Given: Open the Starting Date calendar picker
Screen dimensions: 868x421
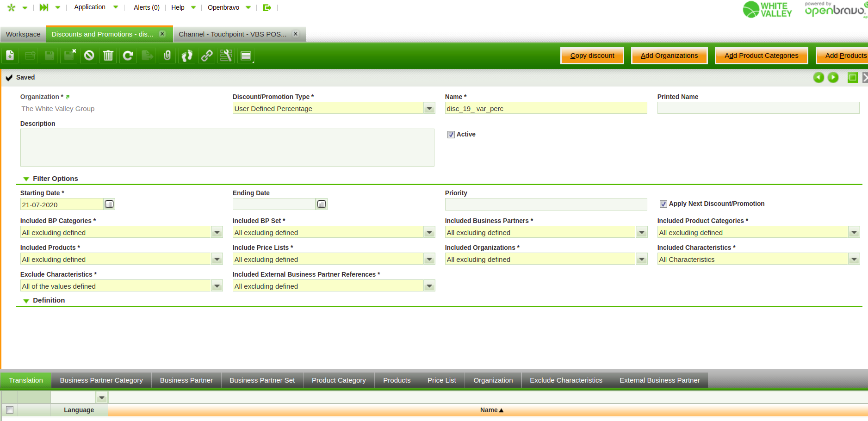Looking at the screenshot, I should coord(109,204).
